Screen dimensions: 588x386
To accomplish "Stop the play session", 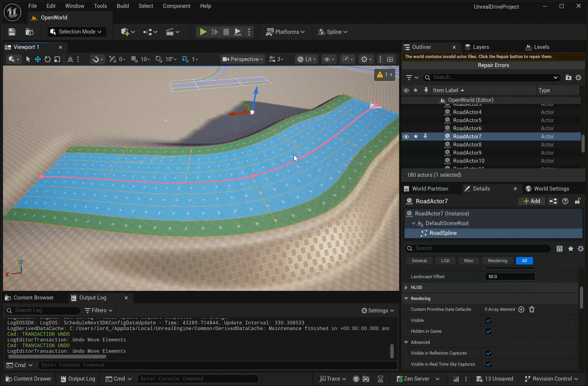I will [x=226, y=32].
